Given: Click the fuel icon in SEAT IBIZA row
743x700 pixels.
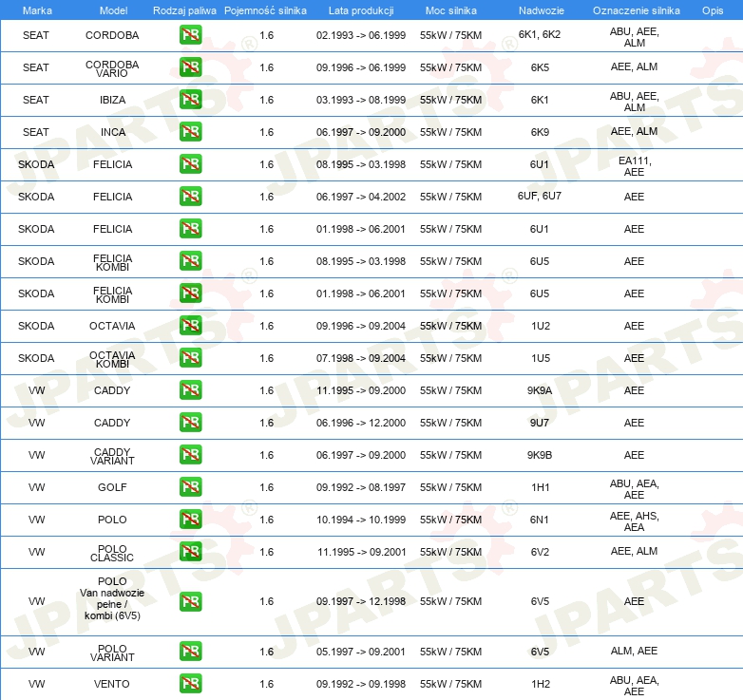Looking at the screenshot, I should 190,100.
